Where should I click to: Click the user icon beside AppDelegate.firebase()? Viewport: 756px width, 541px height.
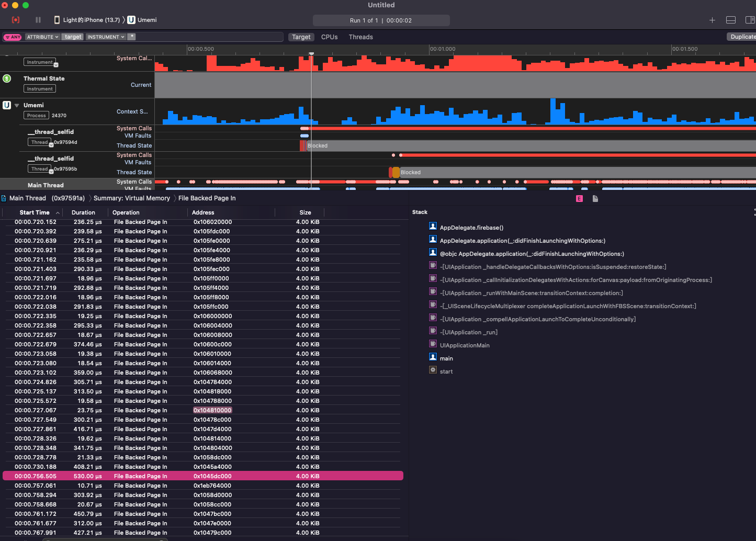[433, 226]
